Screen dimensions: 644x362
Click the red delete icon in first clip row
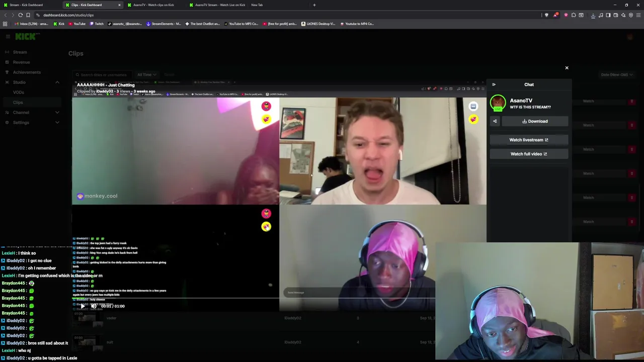(x=632, y=102)
